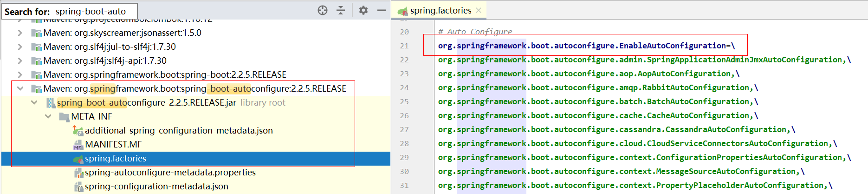Hide the project panel with minimize dash
The image size is (868, 194).
pyautogui.click(x=382, y=10)
